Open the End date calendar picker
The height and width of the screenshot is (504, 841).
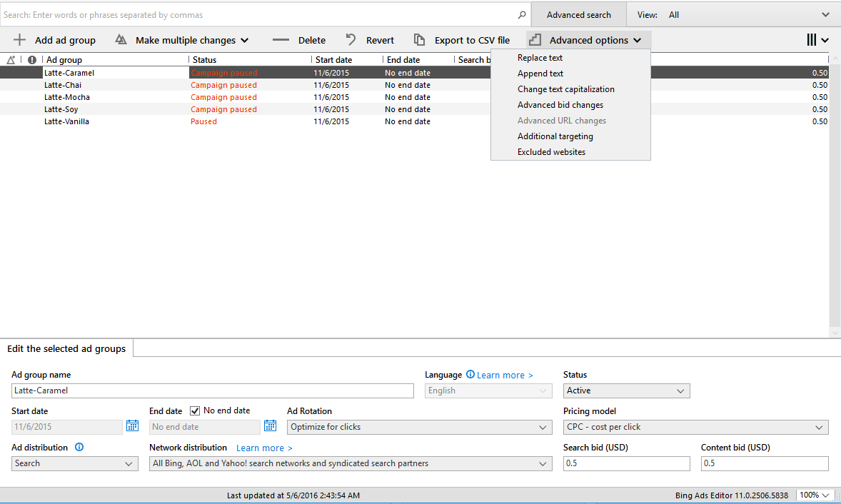pos(271,426)
